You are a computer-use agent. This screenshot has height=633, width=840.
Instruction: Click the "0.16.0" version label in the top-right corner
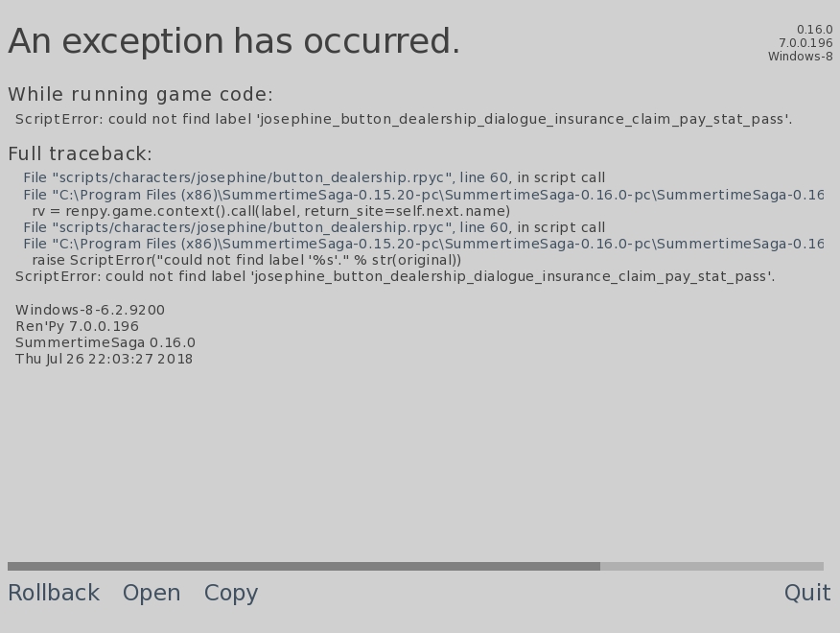tap(814, 30)
